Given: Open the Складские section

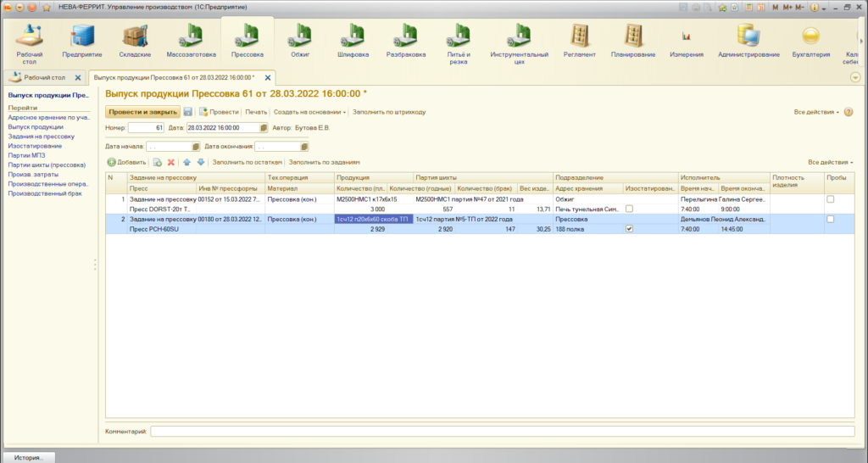Looking at the screenshot, I should coord(135,42).
